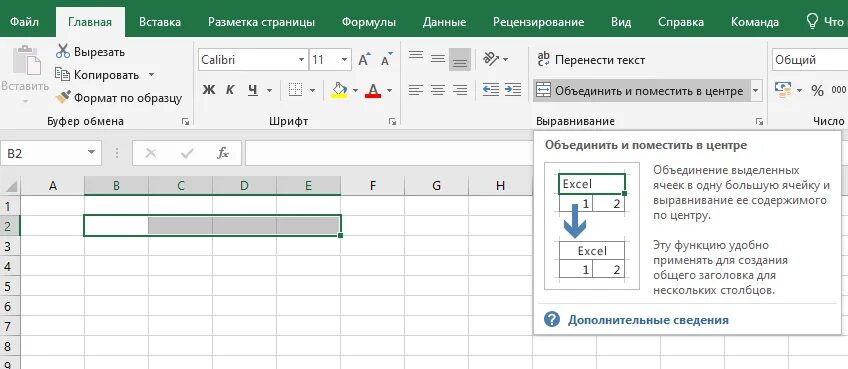
Task: Switch to the Справка tab
Action: pos(681,22)
